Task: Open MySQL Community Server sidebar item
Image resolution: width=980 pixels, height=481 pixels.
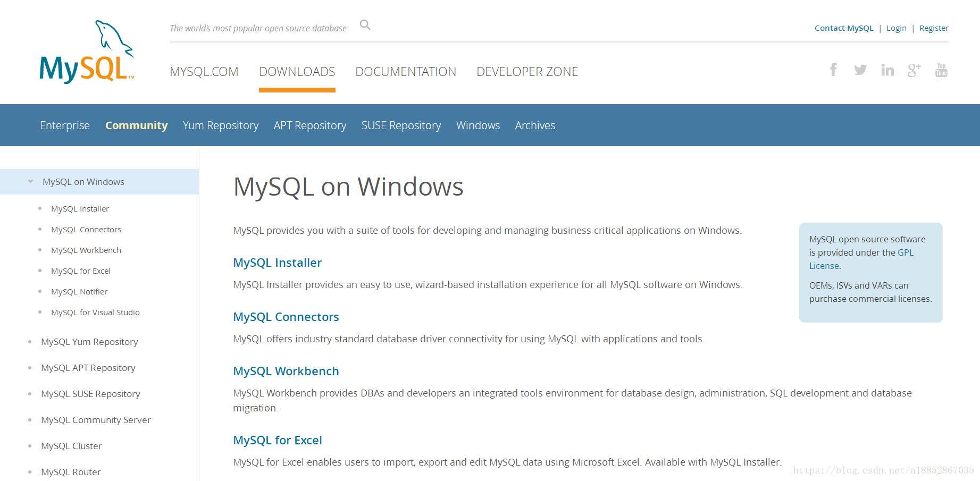Action: 96,420
